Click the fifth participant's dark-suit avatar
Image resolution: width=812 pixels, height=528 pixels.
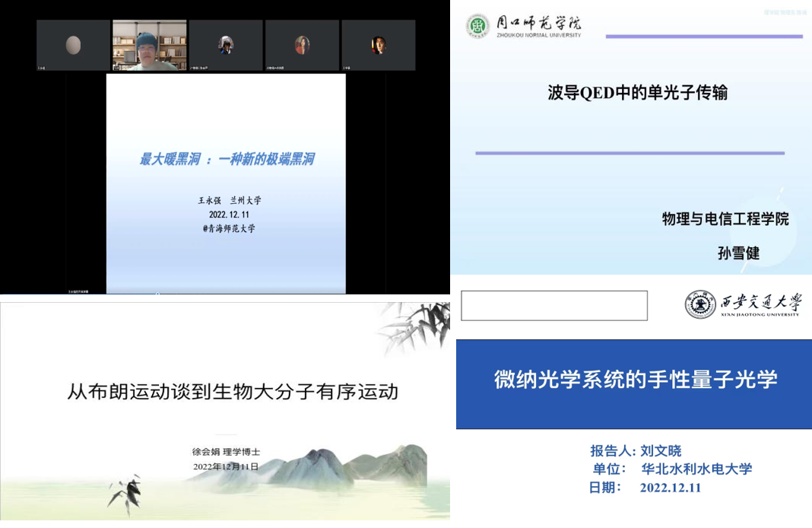click(378, 45)
